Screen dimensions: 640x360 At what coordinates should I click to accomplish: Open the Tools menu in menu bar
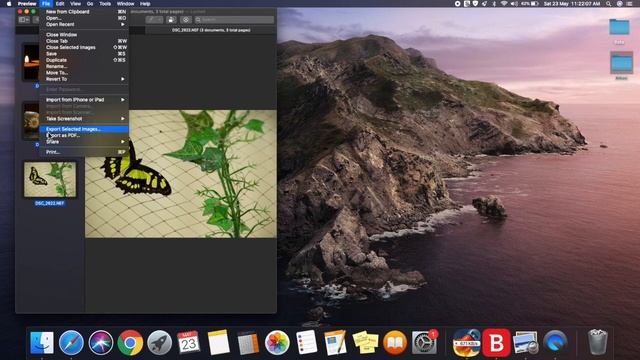pos(105,4)
